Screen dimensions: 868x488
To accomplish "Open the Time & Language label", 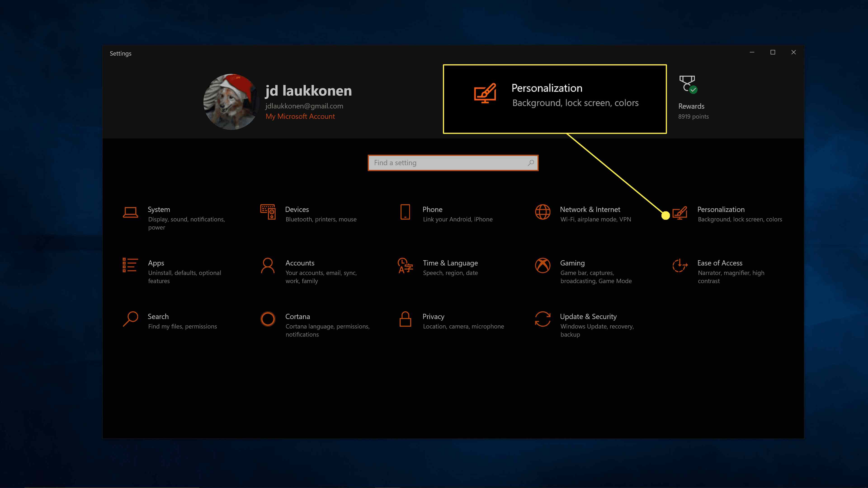I will pos(450,263).
